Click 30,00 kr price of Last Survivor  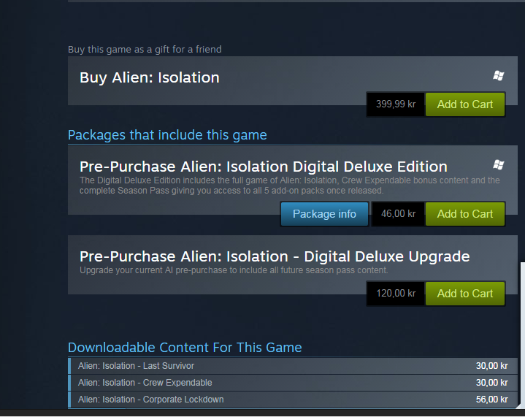click(492, 366)
